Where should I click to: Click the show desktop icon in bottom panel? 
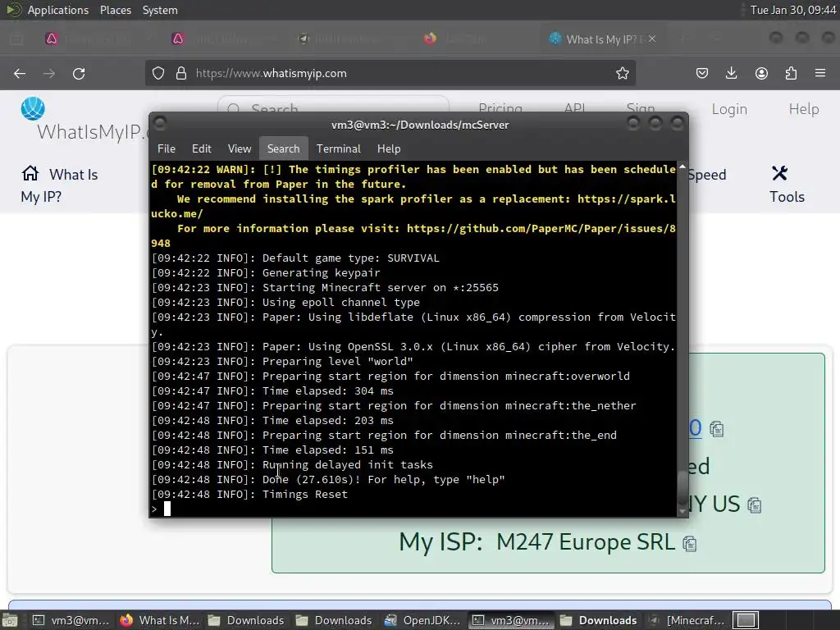pyautogui.click(x=8, y=620)
